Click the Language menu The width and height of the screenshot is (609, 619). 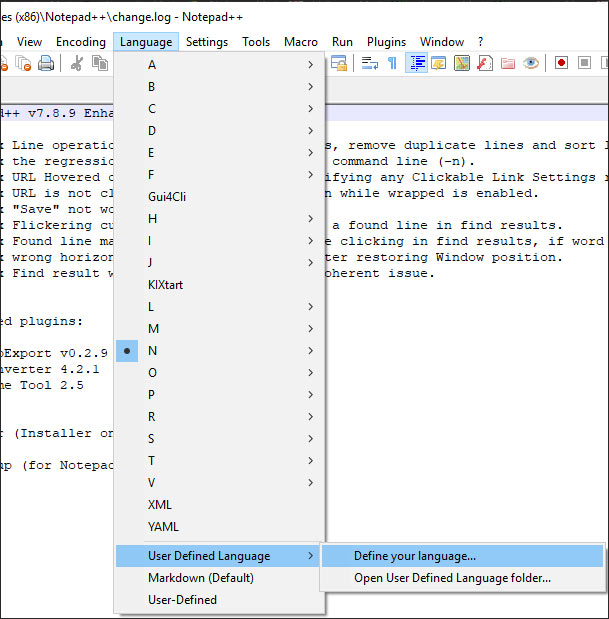click(146, 42)
